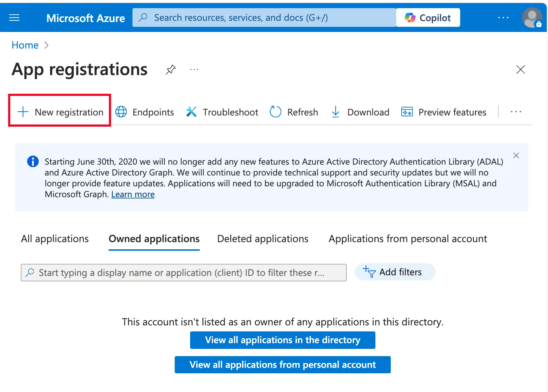Add filters to the application list
This screenshot has height=392, width=548.
tap(395, 272)
